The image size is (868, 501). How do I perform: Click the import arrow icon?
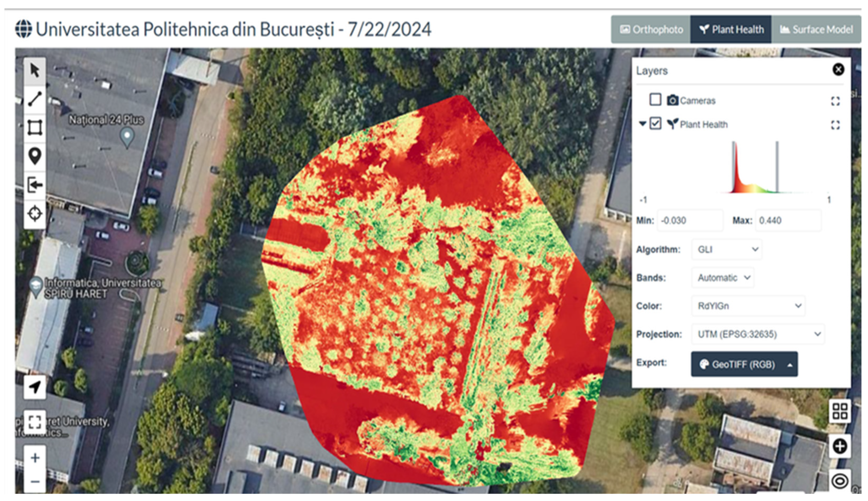[35, 185]
